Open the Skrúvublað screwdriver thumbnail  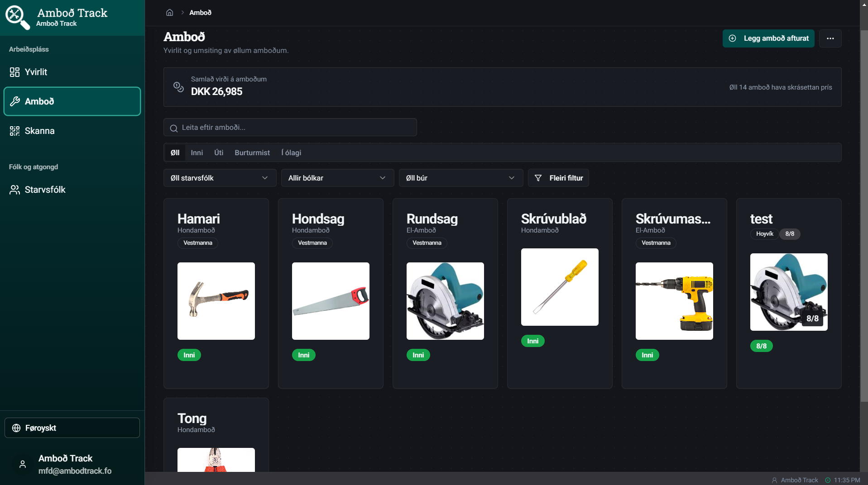[560, 287]
